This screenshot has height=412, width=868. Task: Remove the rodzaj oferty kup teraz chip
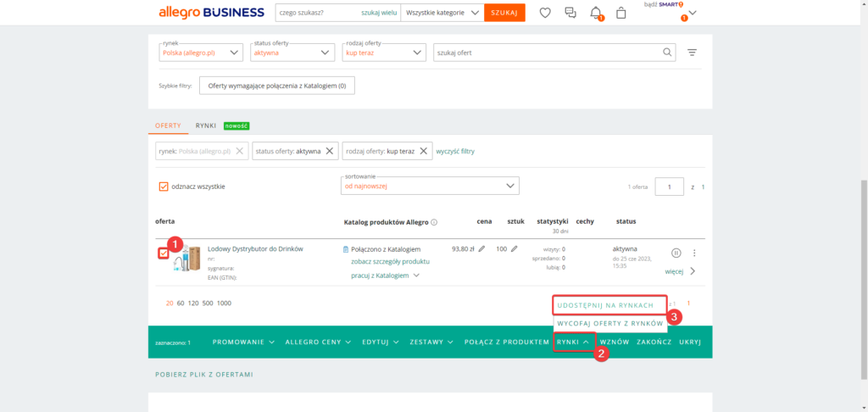(x=423, y=151)
